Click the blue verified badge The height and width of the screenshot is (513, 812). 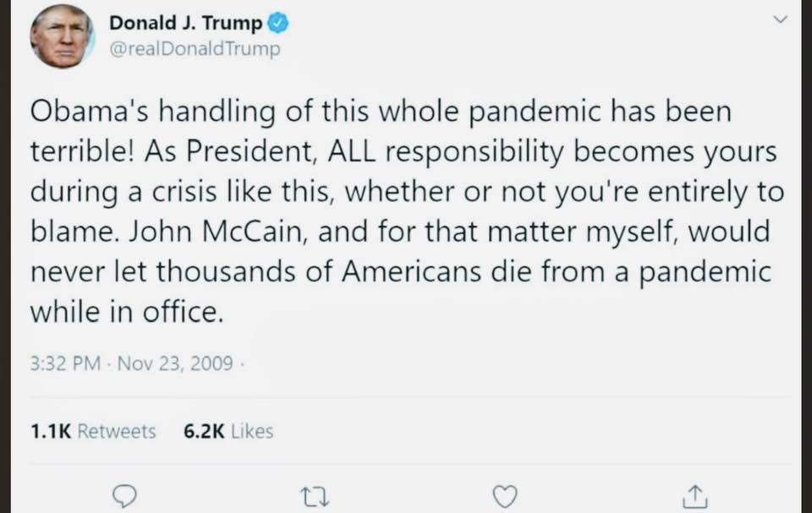(x=278, y=24)
